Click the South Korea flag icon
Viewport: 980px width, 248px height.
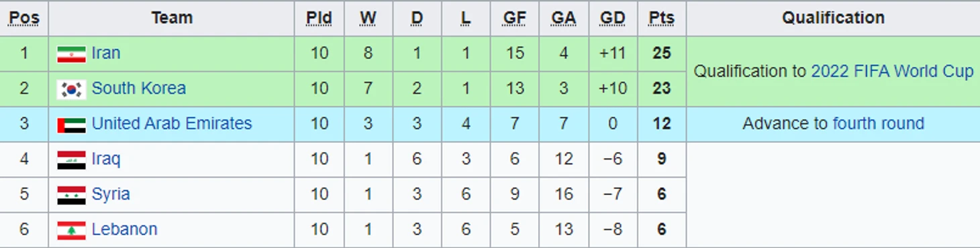[71, 89]
